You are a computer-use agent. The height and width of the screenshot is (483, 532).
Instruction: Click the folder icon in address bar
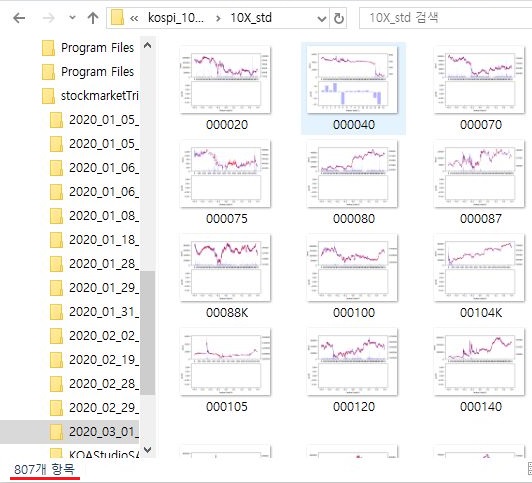pos(117,18)
